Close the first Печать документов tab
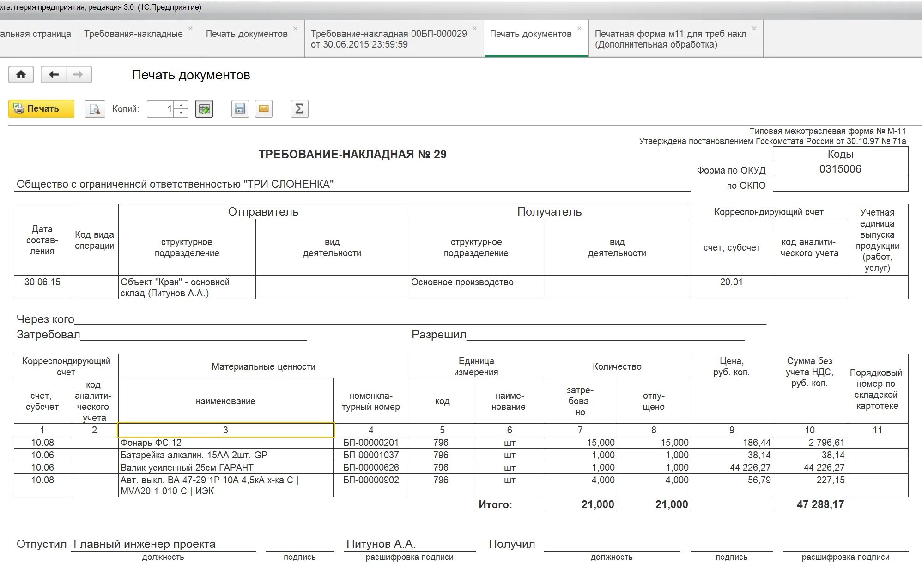 point(295,28)
